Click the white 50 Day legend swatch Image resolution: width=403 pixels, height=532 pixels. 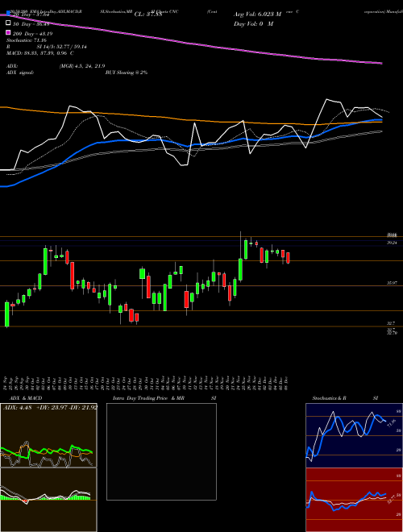8,23
